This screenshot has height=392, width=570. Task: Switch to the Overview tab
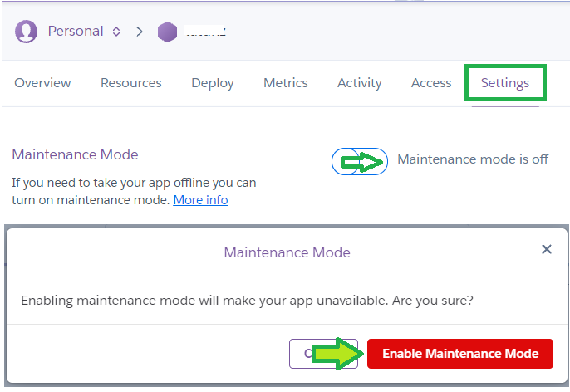tap(42, 83)
